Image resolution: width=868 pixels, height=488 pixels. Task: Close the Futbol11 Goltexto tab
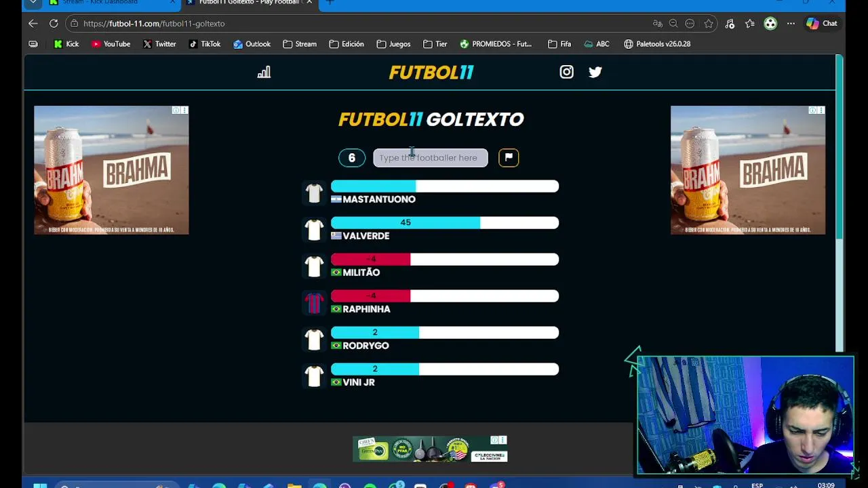click(x=310, y=3)
